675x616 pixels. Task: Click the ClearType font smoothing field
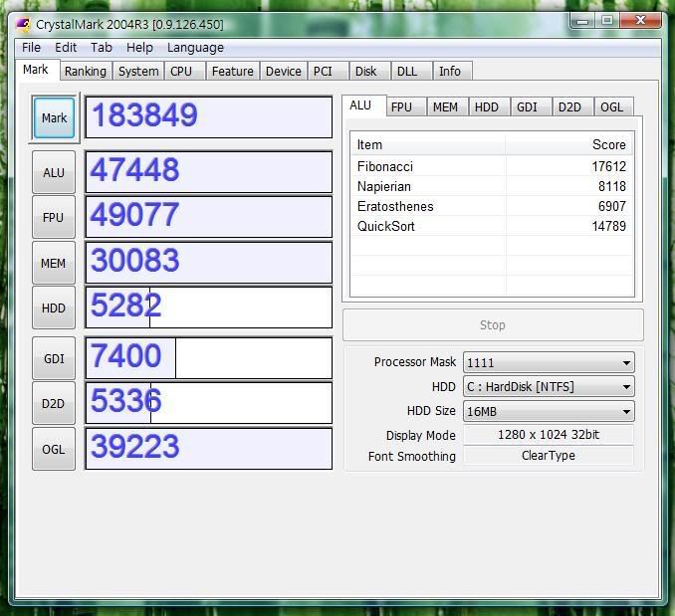(x=549, y=455)
